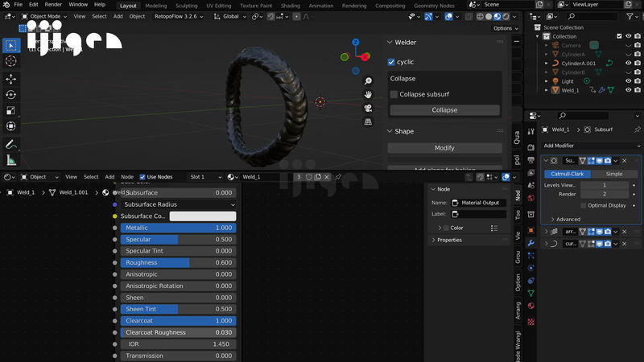Open the node editor Node menu
The height and width of the screenshot is (362, 644).
[x=127, y=177]
